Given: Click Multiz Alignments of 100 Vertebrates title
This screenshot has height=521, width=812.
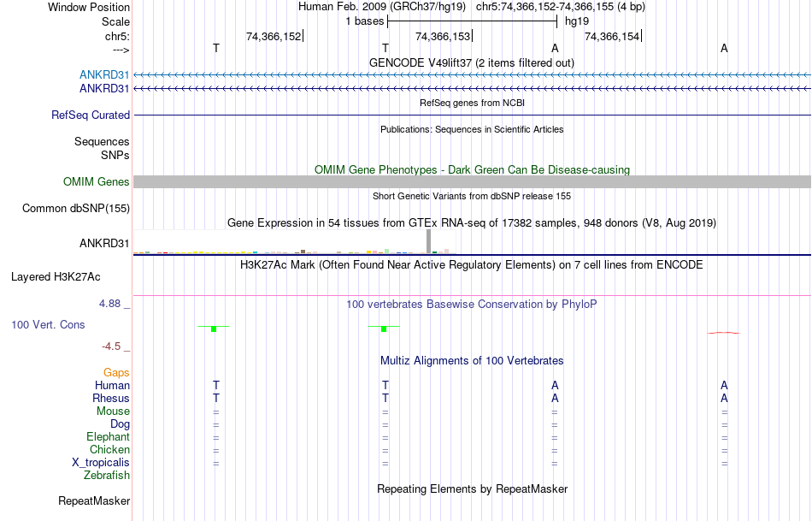Looking at the screenshot, I should (472, 360).
